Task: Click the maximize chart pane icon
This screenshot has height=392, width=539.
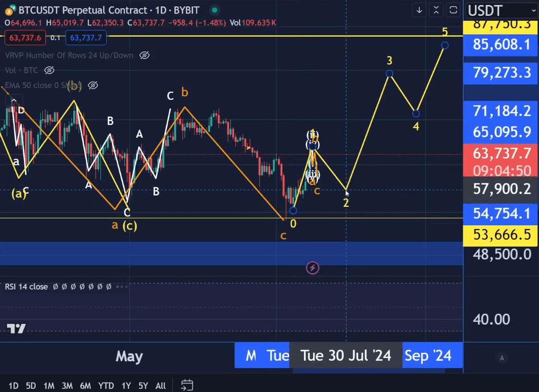Action: coord(453,10)
